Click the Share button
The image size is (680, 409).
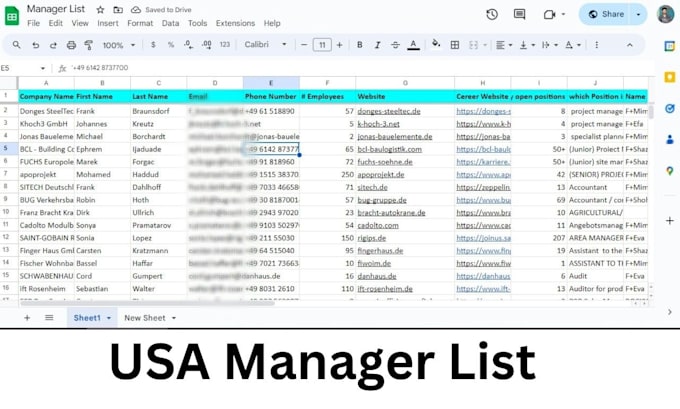tap(606, 14)
